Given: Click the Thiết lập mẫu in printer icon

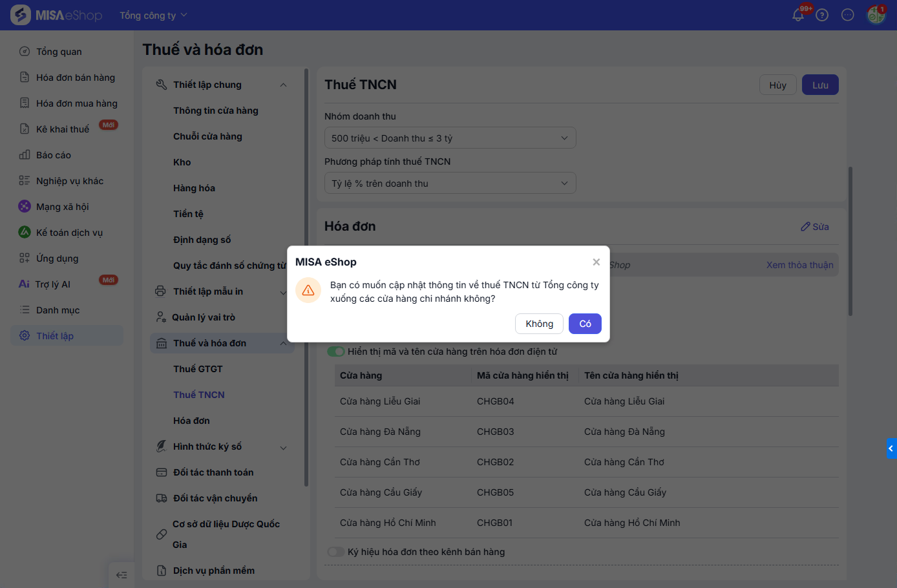Looking at the screenshot, I should (161, 291).
